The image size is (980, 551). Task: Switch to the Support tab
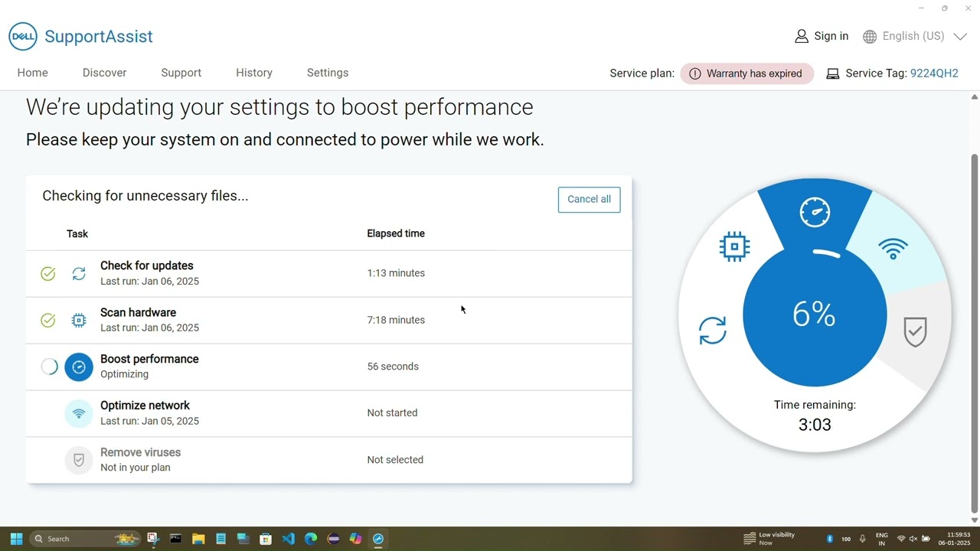click(x=181, y=73)
